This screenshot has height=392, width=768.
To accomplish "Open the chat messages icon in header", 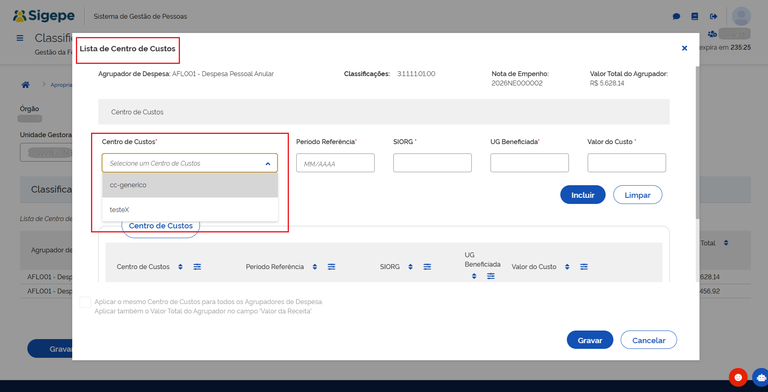I will pos(676,16).
